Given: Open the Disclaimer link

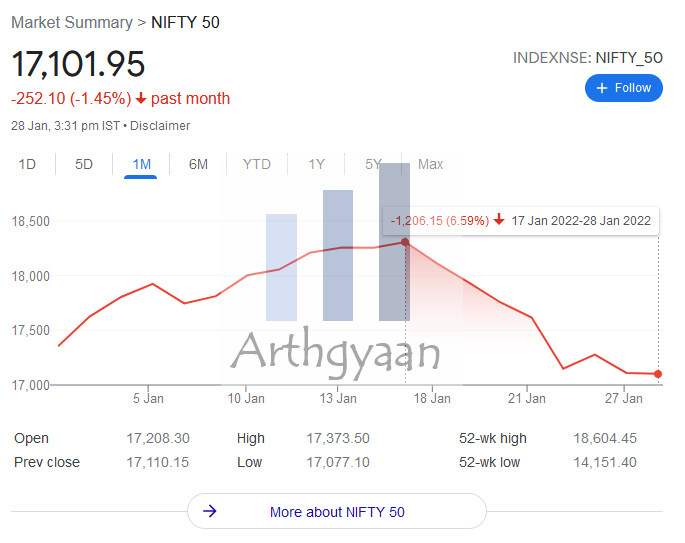Looking at the screenshot, I should 160,126.
